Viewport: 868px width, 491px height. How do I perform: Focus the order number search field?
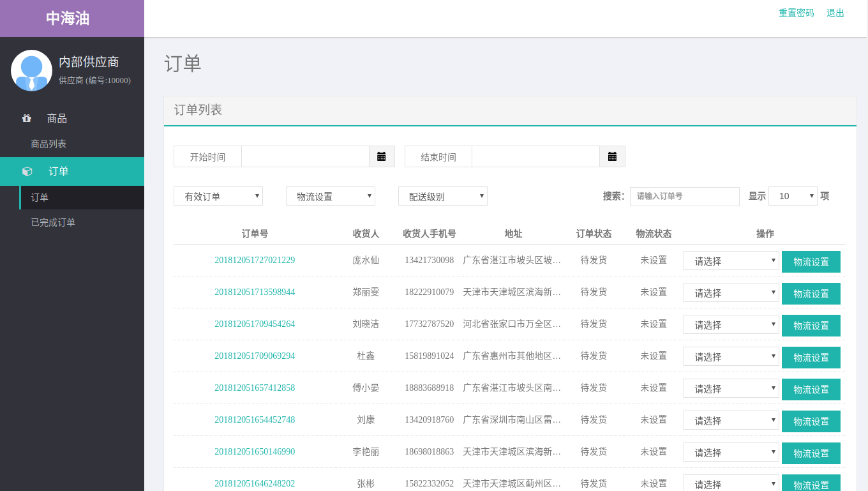(684, 196)
